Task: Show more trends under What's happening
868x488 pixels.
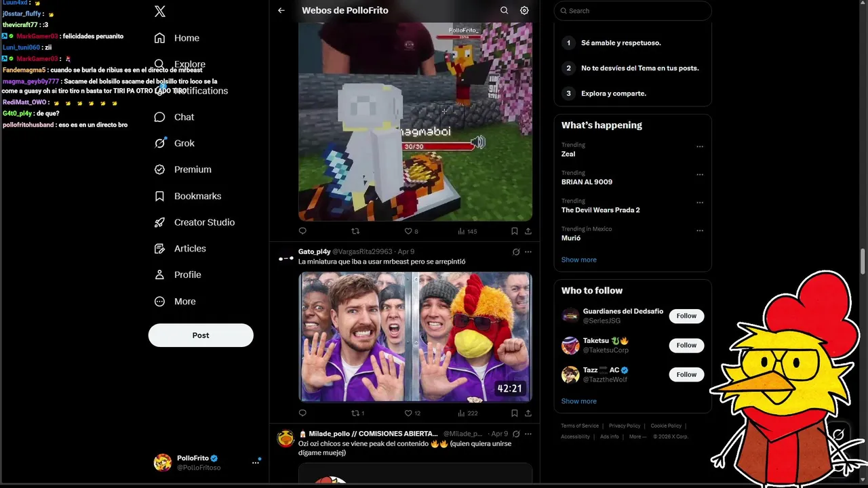Action: click(578, 260)
